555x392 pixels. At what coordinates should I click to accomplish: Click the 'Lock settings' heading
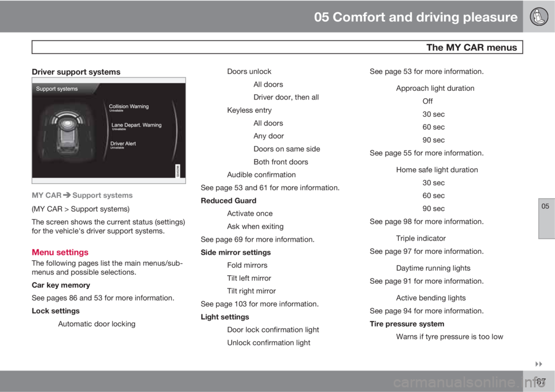coord(55,311)
